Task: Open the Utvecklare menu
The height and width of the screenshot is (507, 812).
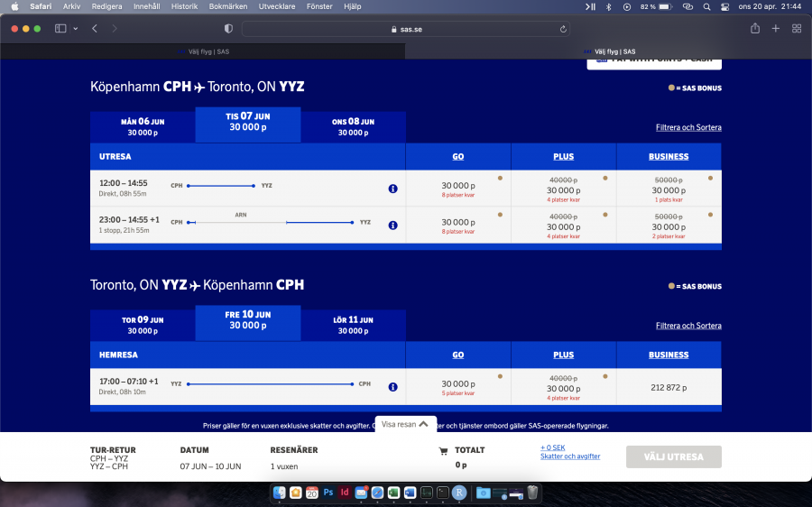Action: [277, 6]
